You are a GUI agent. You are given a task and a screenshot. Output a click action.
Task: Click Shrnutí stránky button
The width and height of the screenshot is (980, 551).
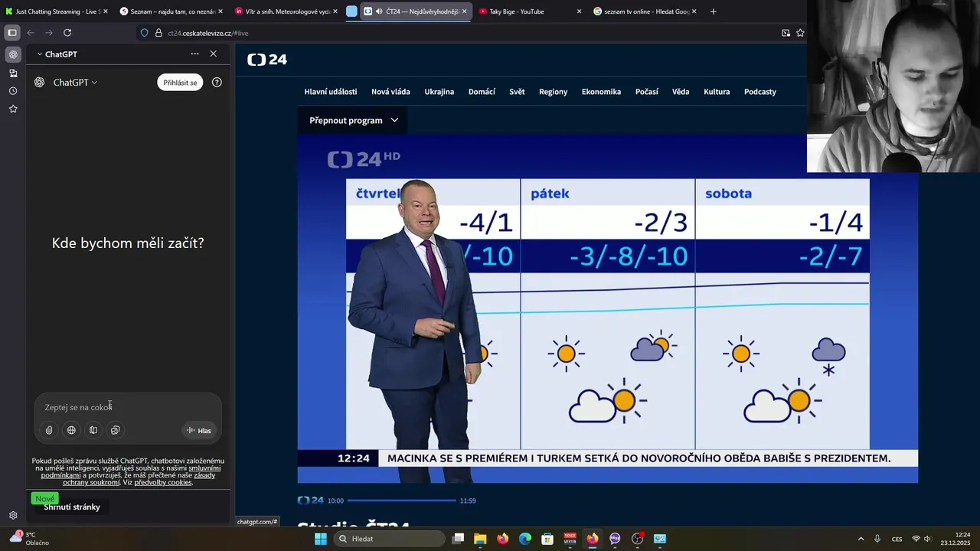click(72, 507)
